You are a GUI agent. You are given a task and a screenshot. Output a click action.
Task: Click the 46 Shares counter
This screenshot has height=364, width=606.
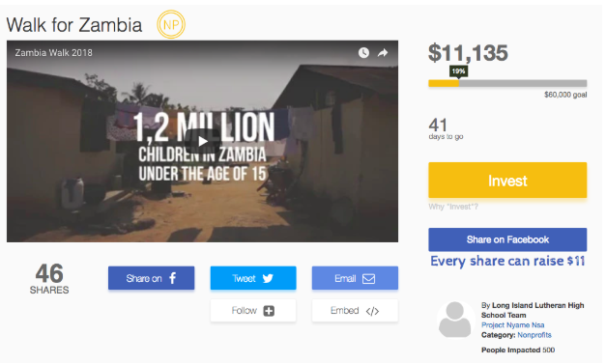(49, 278)
